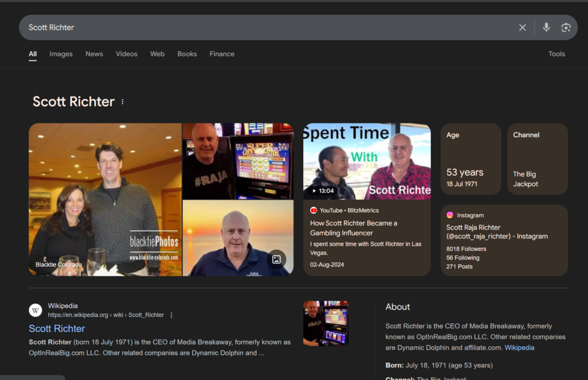Open image gallery icon on sunset photo
Viewport: 588px width, 380px height.
[276, 259]
